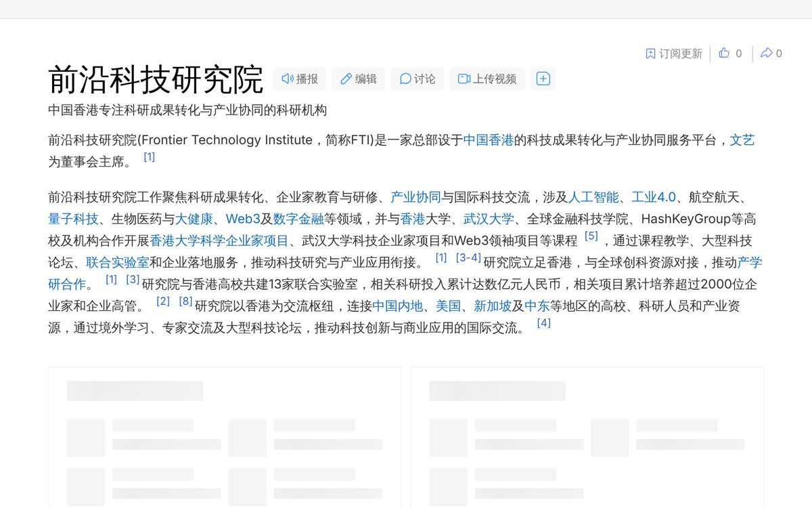The height and width of the screenshot is (508, 812).
Task: Open the 讨论 discussion button
Action: 418,79
